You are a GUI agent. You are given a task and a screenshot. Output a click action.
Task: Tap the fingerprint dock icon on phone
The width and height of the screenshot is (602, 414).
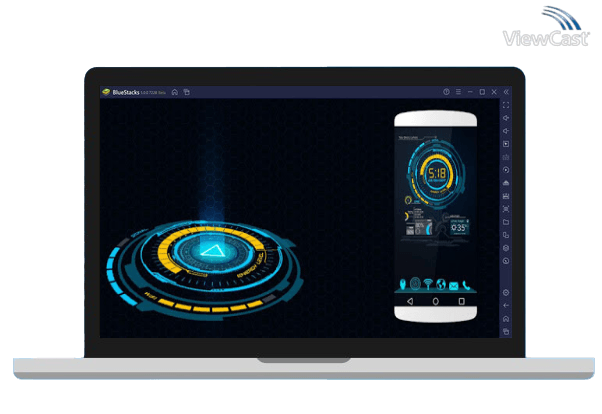point(415,284)
